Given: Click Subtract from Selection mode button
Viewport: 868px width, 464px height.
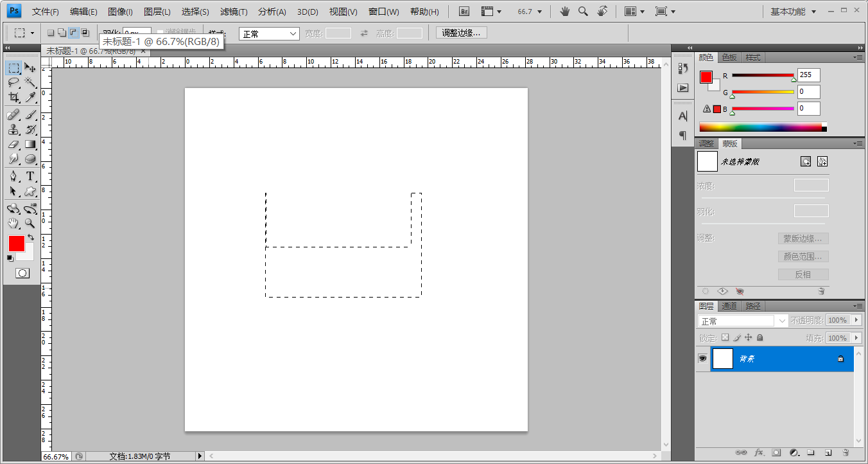Looking at the screenshot, I should coord(74,33).
